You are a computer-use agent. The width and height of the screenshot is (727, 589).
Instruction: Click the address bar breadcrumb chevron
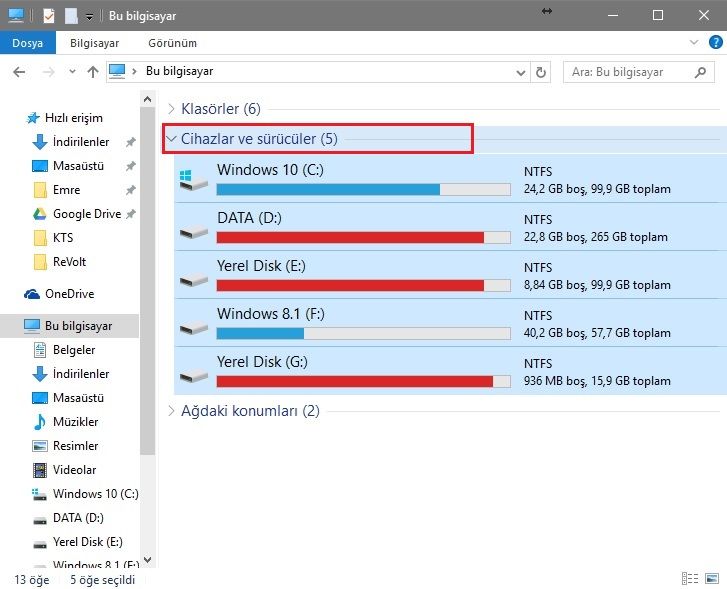[x=134, y=71]
